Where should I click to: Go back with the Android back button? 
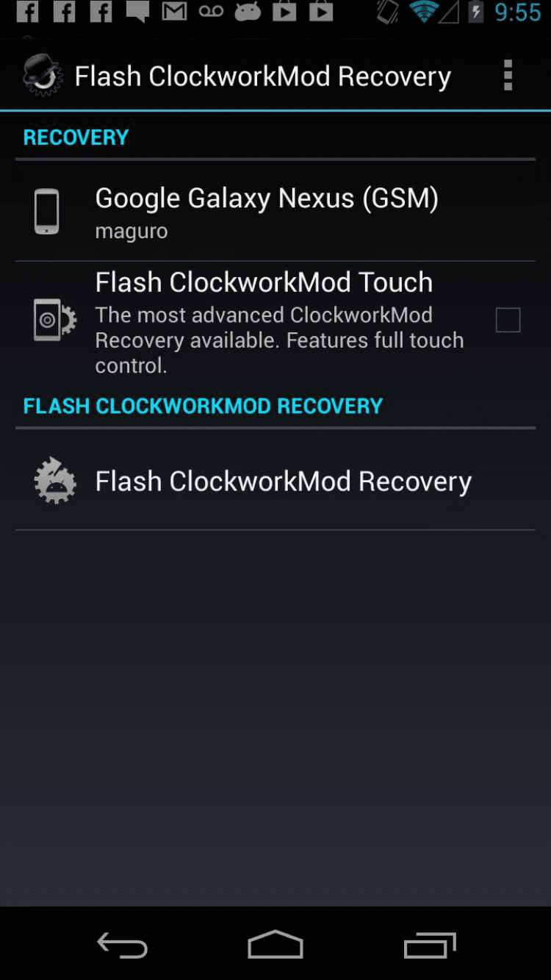click(123, 945)
